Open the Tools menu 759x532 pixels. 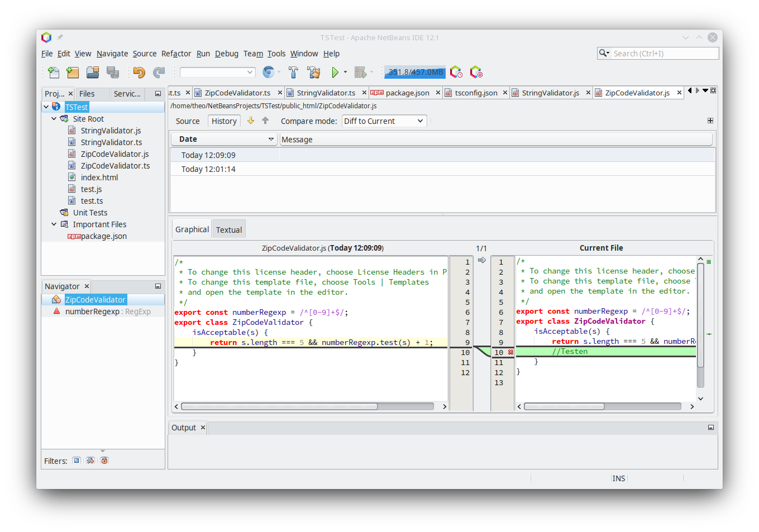[276, 54]
